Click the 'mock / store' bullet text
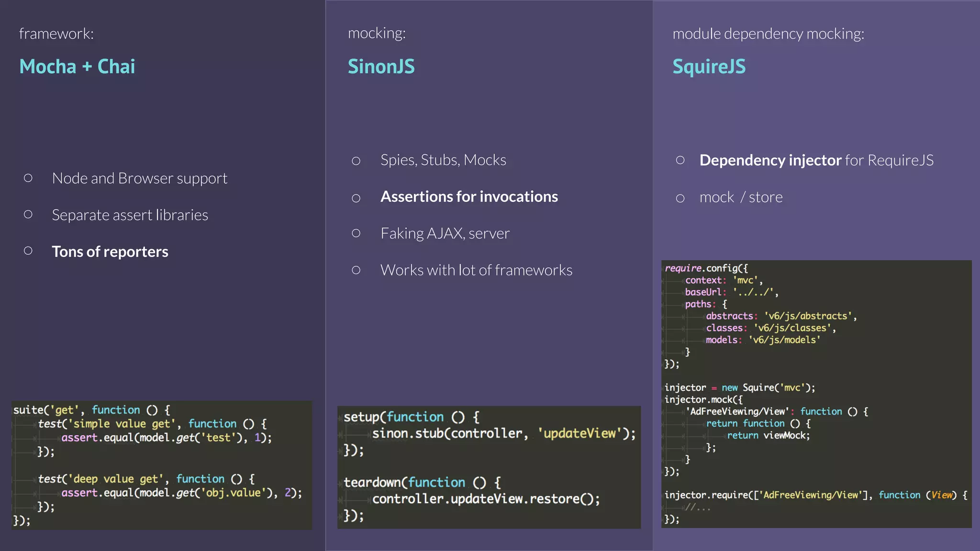Screen dimensions: 980x551 click(741, 197)
